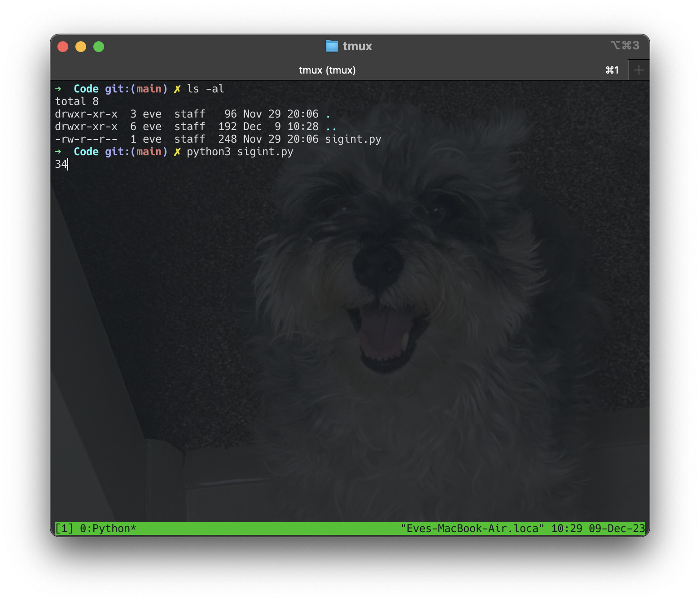
Task: Click the ⌥⌘3 shortcut indicator in title bar
Action: click(x=625, y=45)
